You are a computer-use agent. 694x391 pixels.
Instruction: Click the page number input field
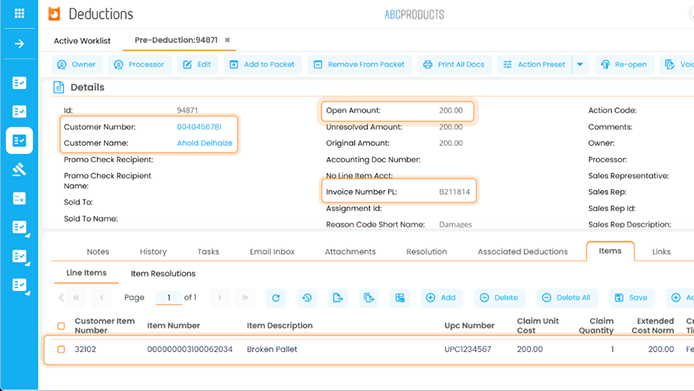tap(169, 298)
